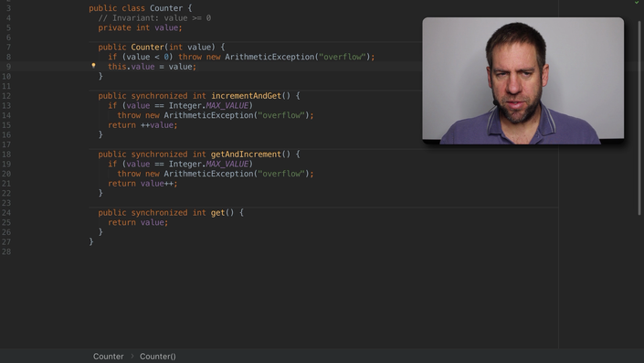Place cursor on private int value field
This screenshot has width=644, height=363.
pyautogui.click(x=140, y=27)
